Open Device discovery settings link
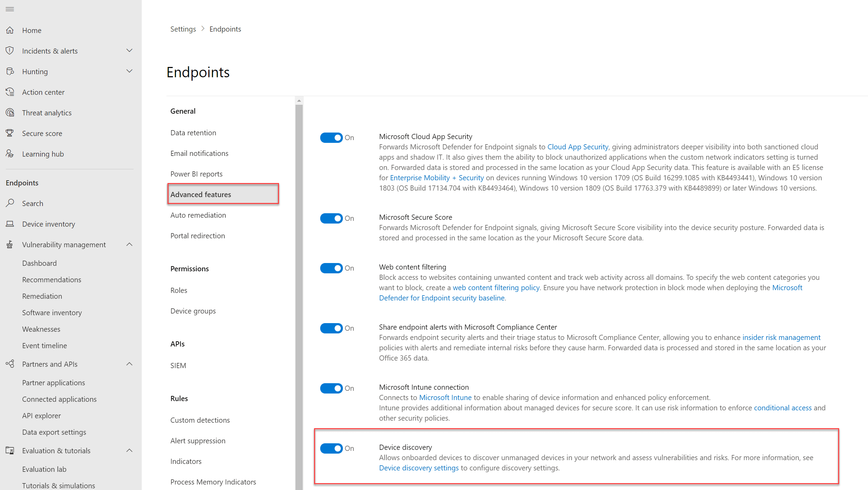 click(418, 468)
